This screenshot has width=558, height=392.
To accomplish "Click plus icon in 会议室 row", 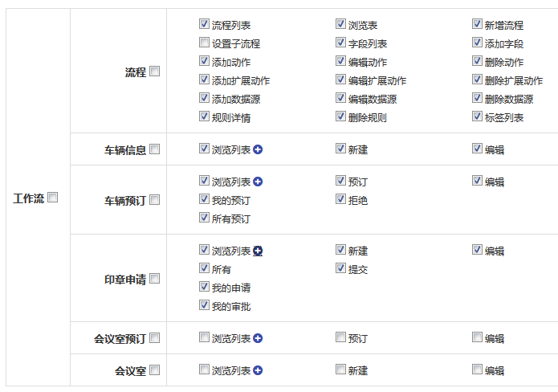I will coord(259,370).
